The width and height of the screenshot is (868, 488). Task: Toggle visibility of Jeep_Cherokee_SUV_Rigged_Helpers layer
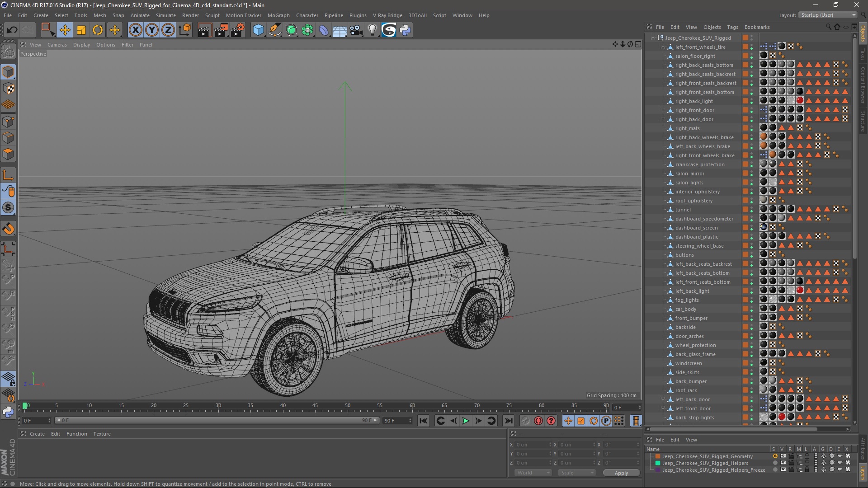(x=783, y=463)
